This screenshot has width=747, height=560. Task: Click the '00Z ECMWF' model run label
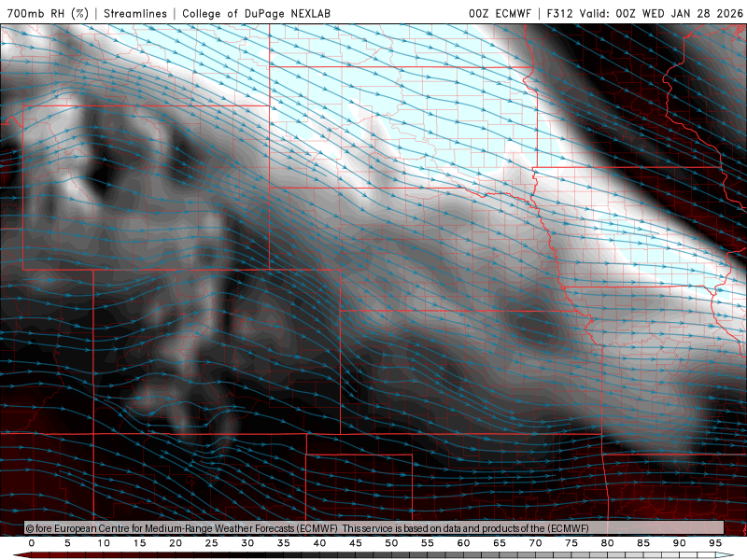500,13
